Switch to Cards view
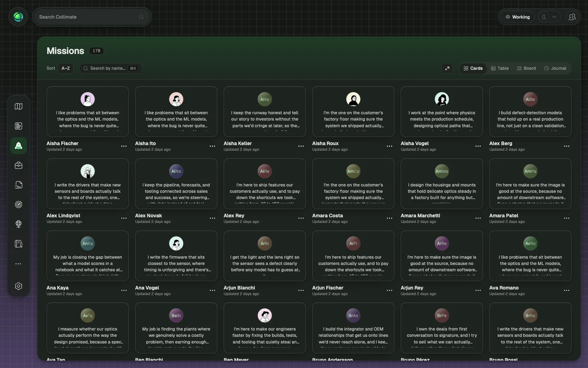Image resolution: width=588 pixels, height=368 pixels. coord(473,68)
